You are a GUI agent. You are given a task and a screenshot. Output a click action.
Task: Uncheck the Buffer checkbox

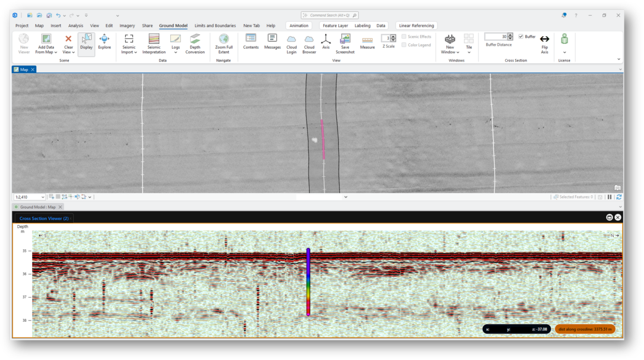click(x=521, y=37)
